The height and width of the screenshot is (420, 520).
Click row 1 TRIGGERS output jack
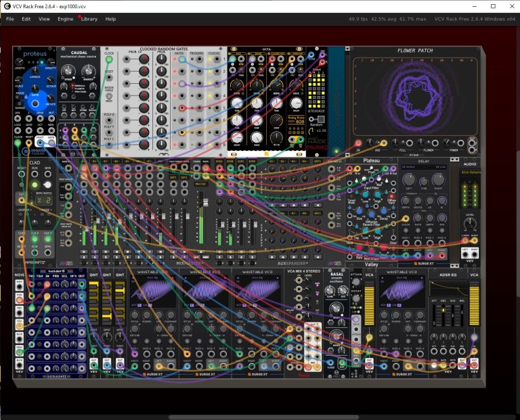tap(199, 60)
